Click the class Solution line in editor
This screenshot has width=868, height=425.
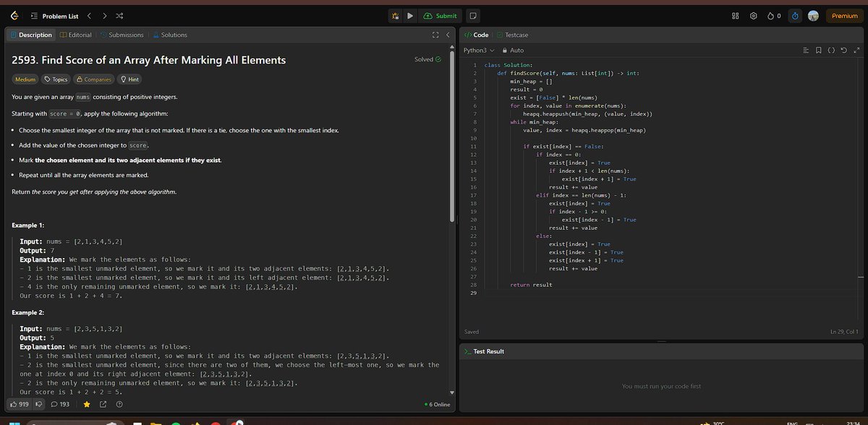click(x=509, y=65)
